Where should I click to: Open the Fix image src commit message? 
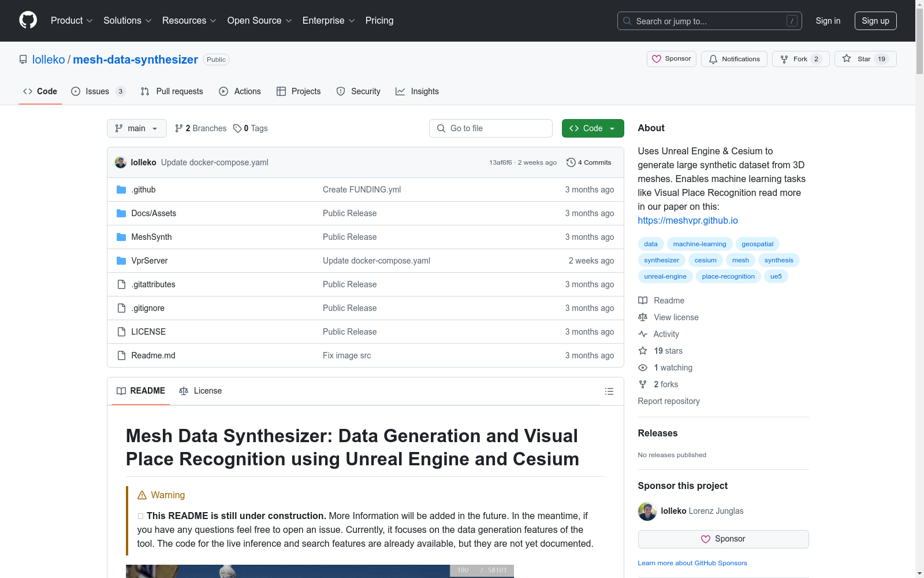point(346,355)
